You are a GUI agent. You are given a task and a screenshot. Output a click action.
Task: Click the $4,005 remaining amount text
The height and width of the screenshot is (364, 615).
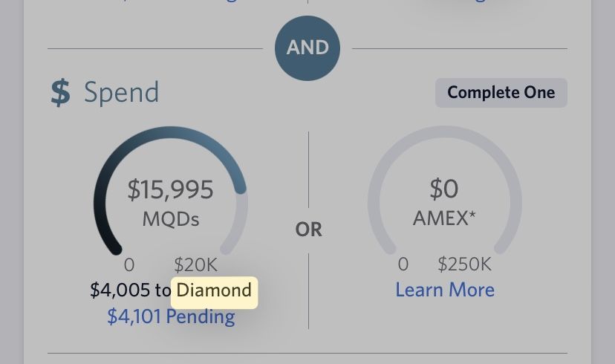pos(120,290)
